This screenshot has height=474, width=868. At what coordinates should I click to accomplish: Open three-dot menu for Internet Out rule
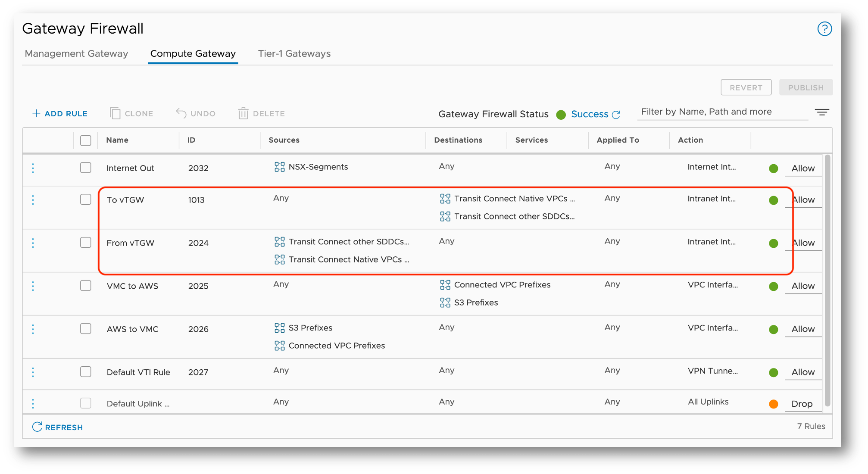click(33, 168)
